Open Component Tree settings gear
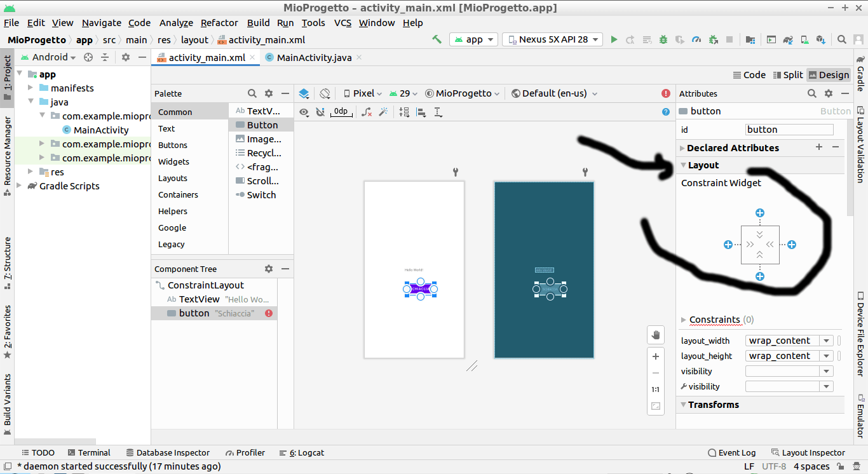 269,269
